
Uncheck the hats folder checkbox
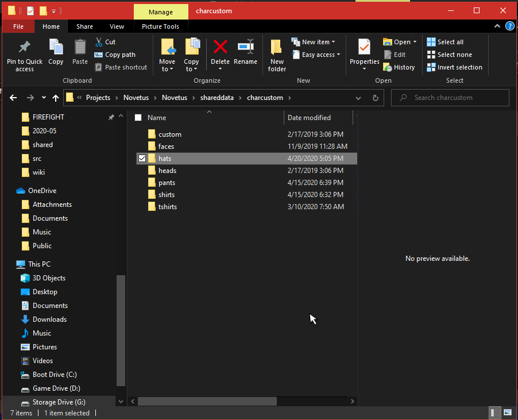[142, 159]
